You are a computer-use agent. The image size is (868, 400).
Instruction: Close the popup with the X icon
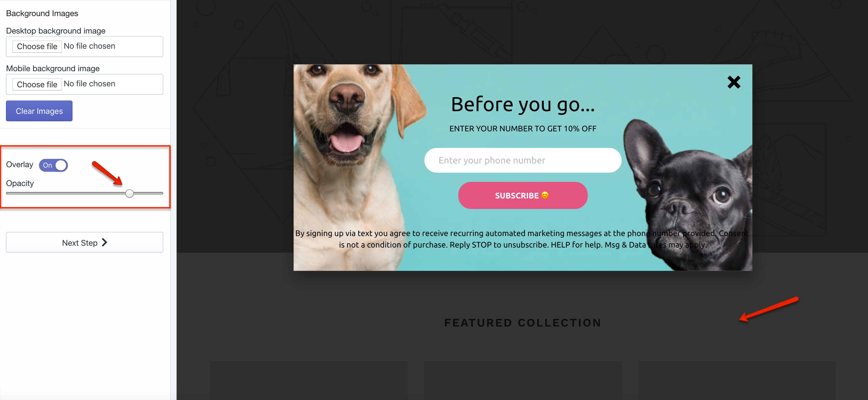pos(734,82)
